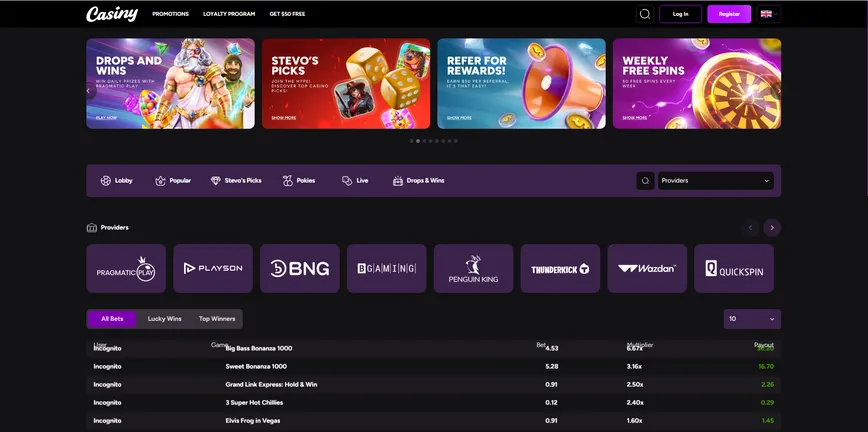The height and width of the screenshot is (432, 868).
Task: Open the Promotions menu item
Action: click(x=170, y=14)
